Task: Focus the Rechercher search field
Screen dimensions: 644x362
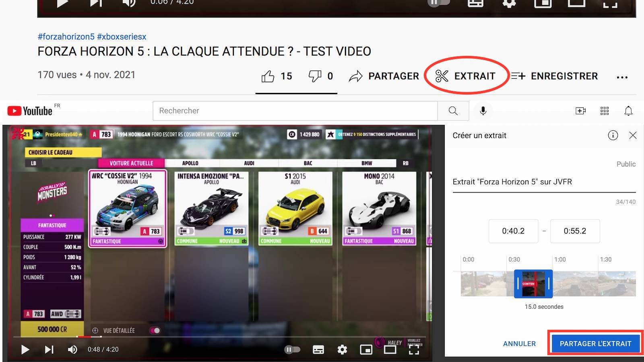Action: coord(295,111)
